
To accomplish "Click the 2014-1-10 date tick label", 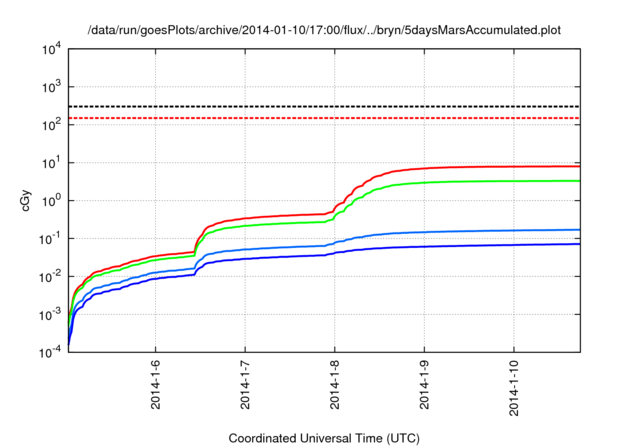I will point(514,388).
